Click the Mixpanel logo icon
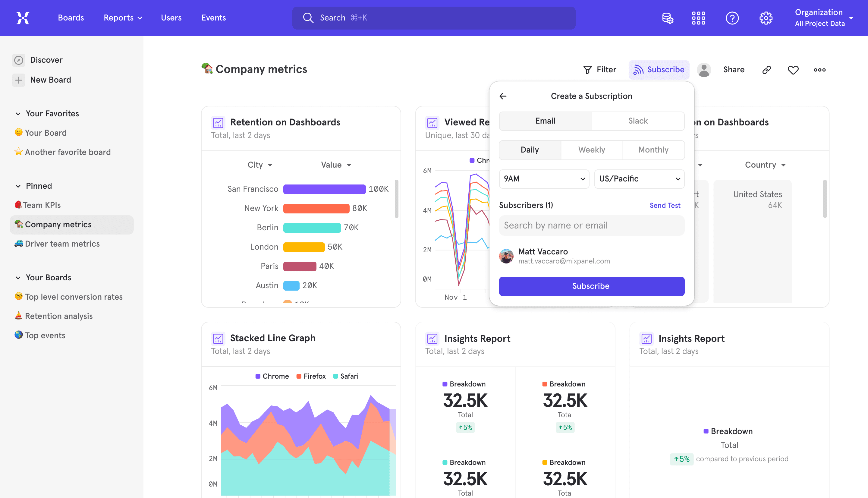The image size is (868, 498). click(23, 18)
